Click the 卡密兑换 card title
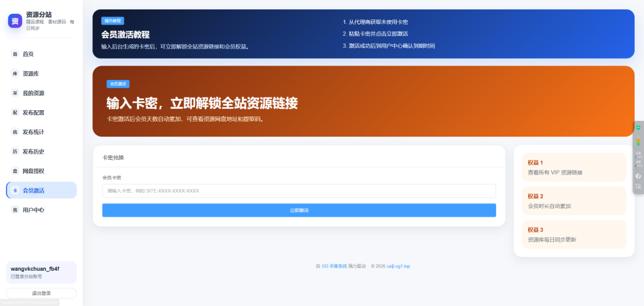Image resolution: width=644 pixels, height=306 pixels. 113,157
